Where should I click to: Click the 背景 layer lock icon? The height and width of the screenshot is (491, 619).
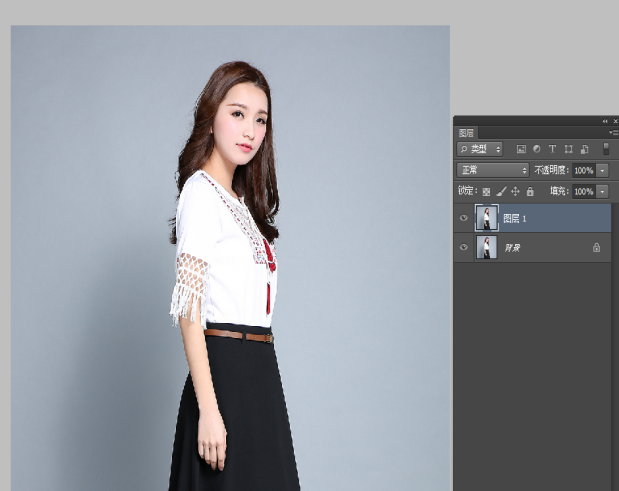596,247
